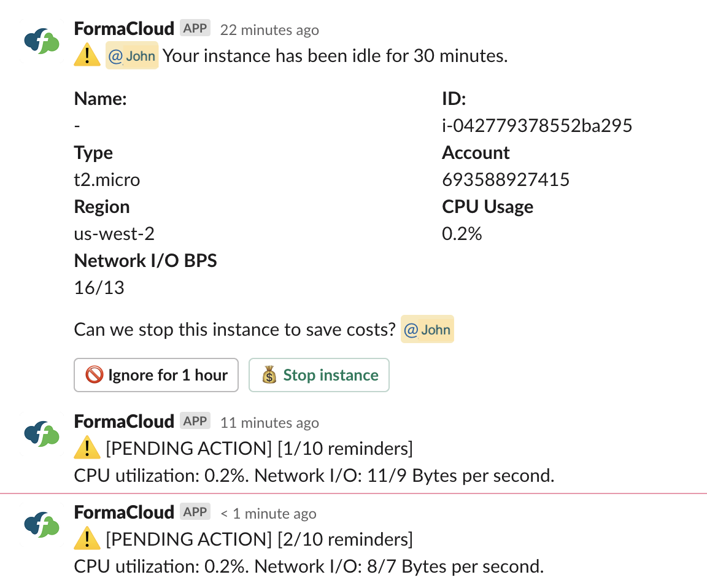Click the warning emoji on the 2/10 reminder
This screenshot has height=588, width=707.
point(87,540)
